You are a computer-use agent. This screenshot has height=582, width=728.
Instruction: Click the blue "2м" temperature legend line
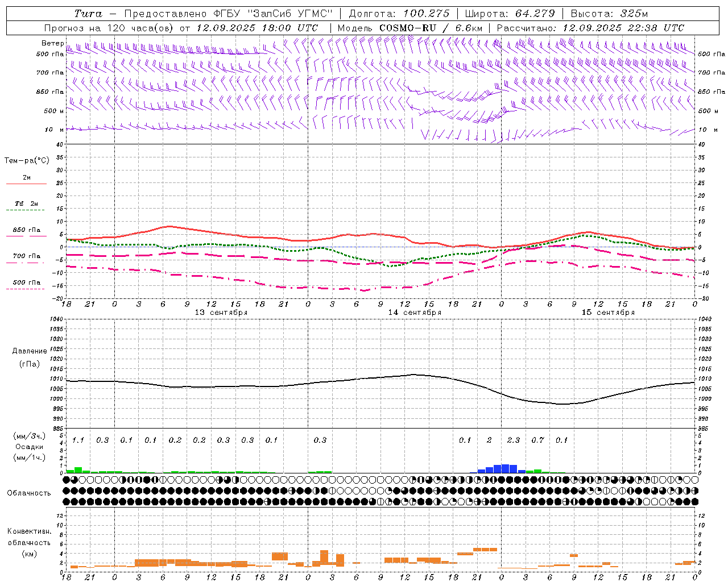coord(26,184)
